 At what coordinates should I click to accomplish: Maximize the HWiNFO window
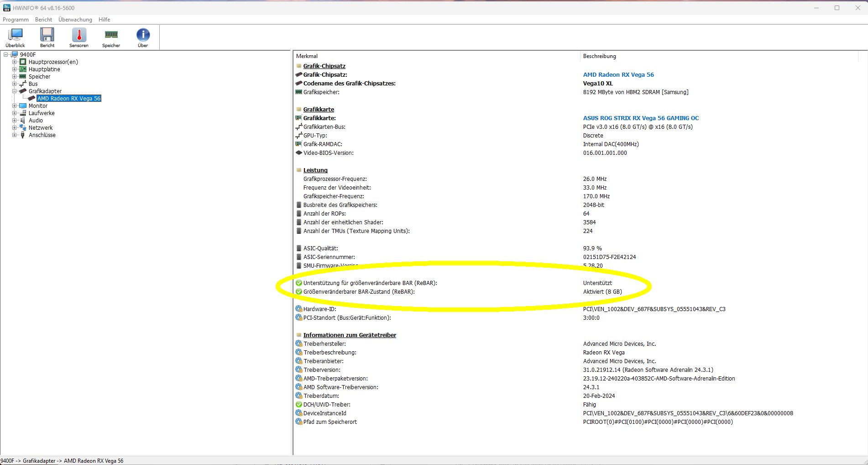(837, 8)
